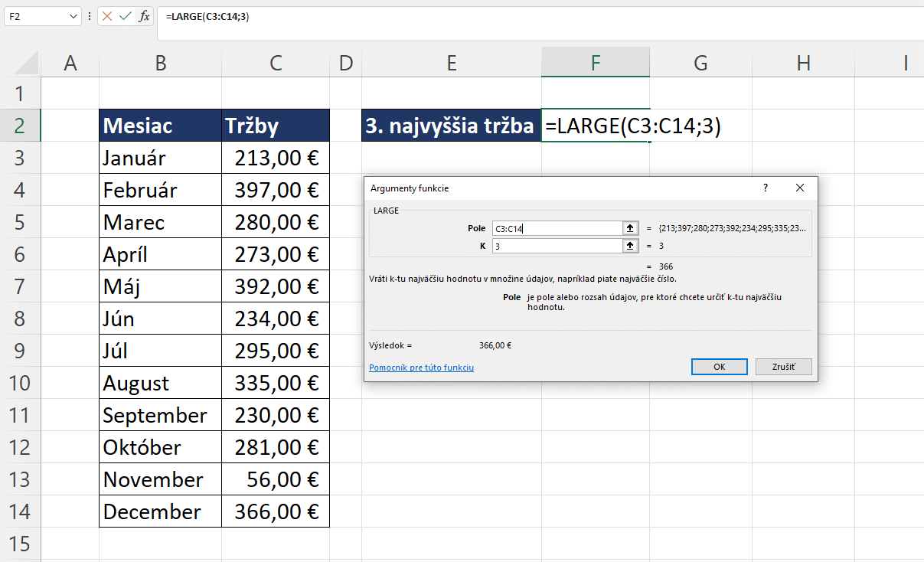Select column A header

[70, 64]
